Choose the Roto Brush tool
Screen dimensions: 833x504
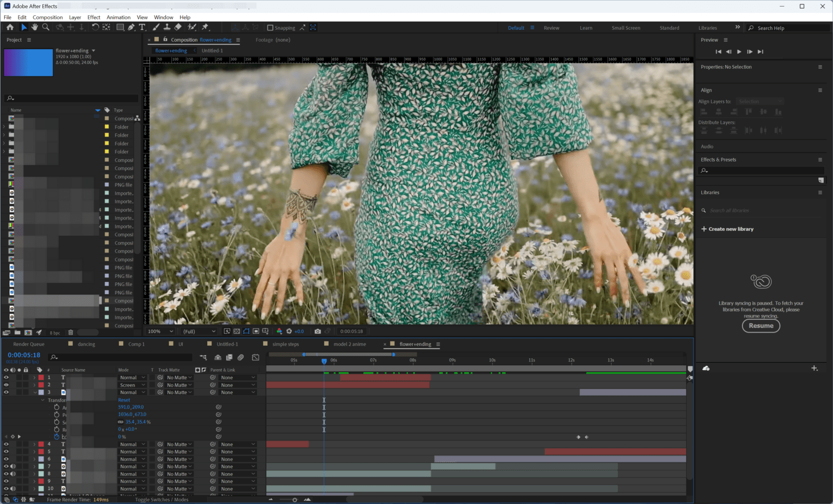pos(192,27)
